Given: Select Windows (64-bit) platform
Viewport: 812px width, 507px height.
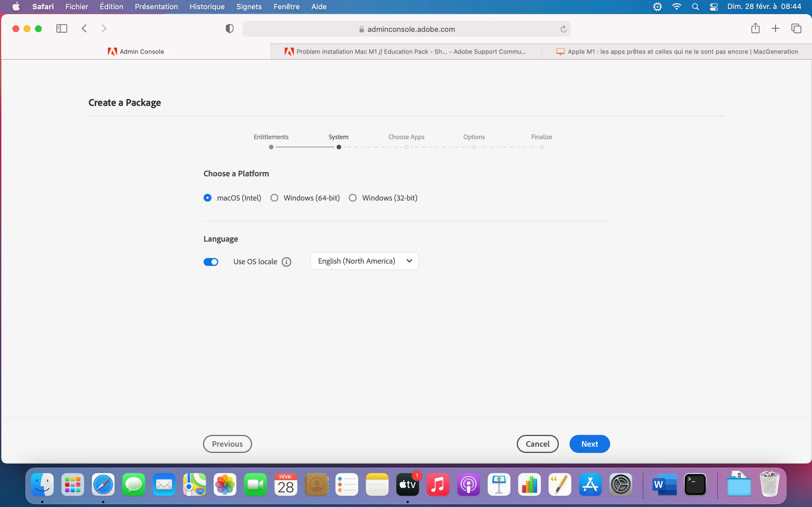Looking at the screenshot, I should point(274,198).
